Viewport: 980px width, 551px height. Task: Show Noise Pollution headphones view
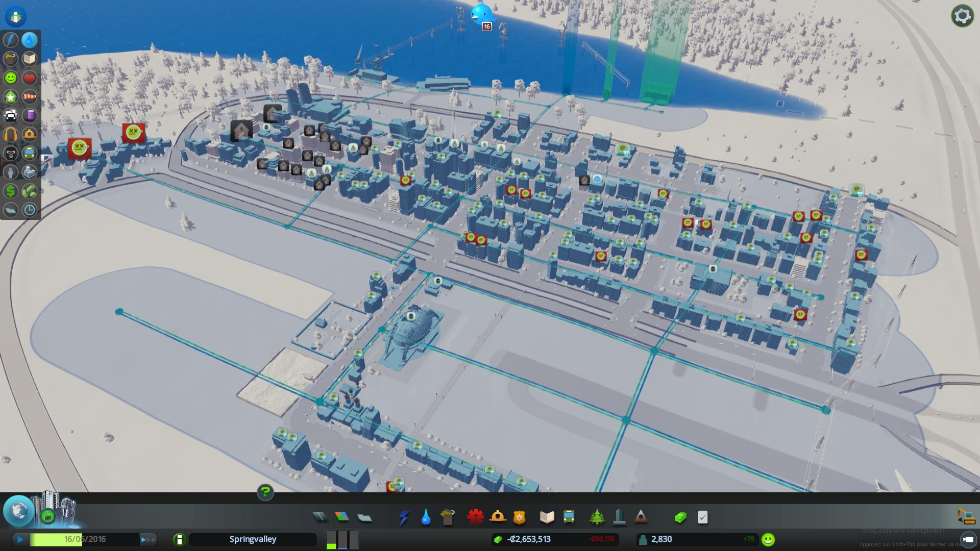tap(11, 134)
